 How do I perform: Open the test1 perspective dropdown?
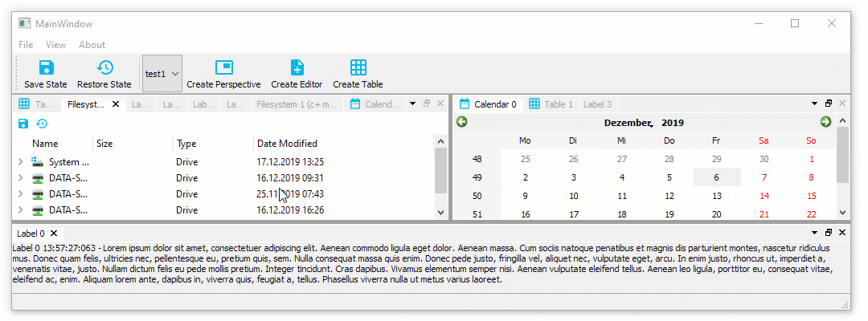tap(162, 74)
